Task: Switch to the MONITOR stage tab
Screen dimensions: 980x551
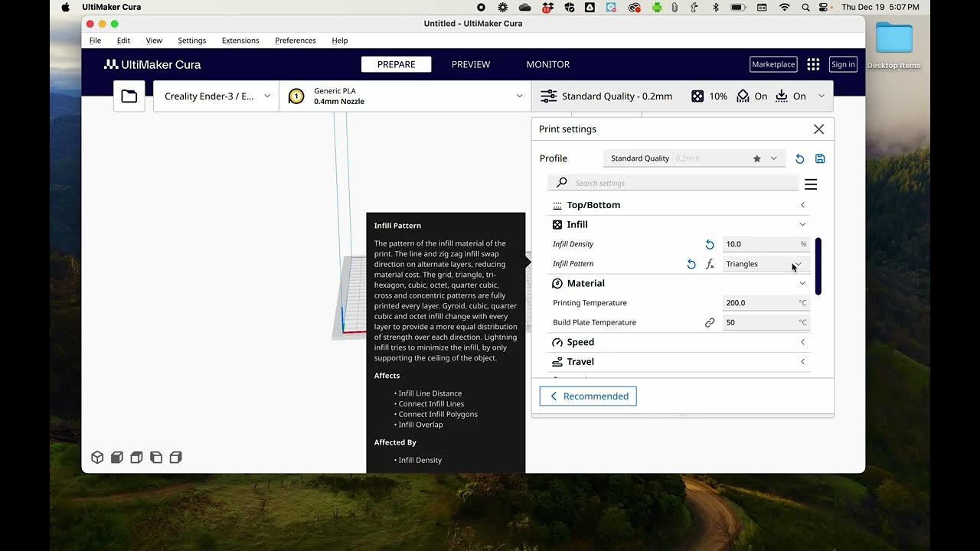Action: pyautogui.click(x=548, y=64)
